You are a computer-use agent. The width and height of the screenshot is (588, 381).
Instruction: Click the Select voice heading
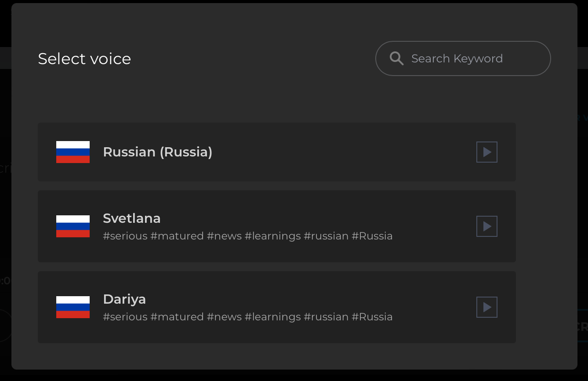(x=84, y=59)
